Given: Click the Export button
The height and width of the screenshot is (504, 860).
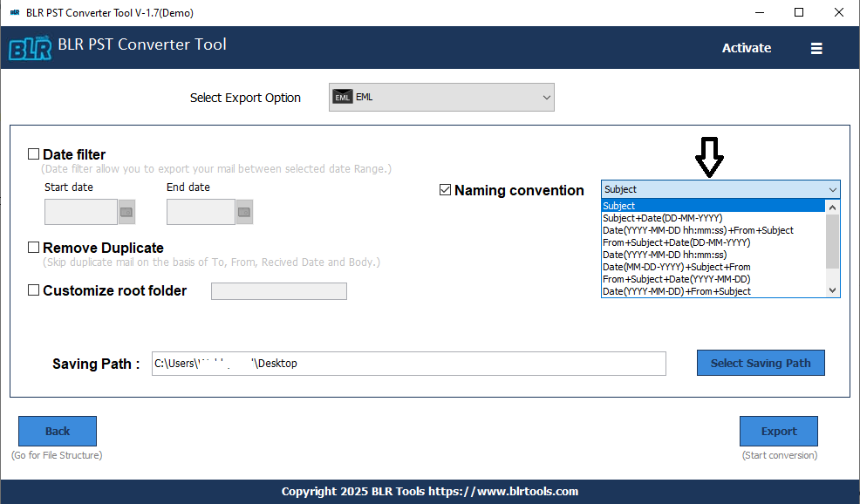Looking at the screenshot, I should [778, 431].
